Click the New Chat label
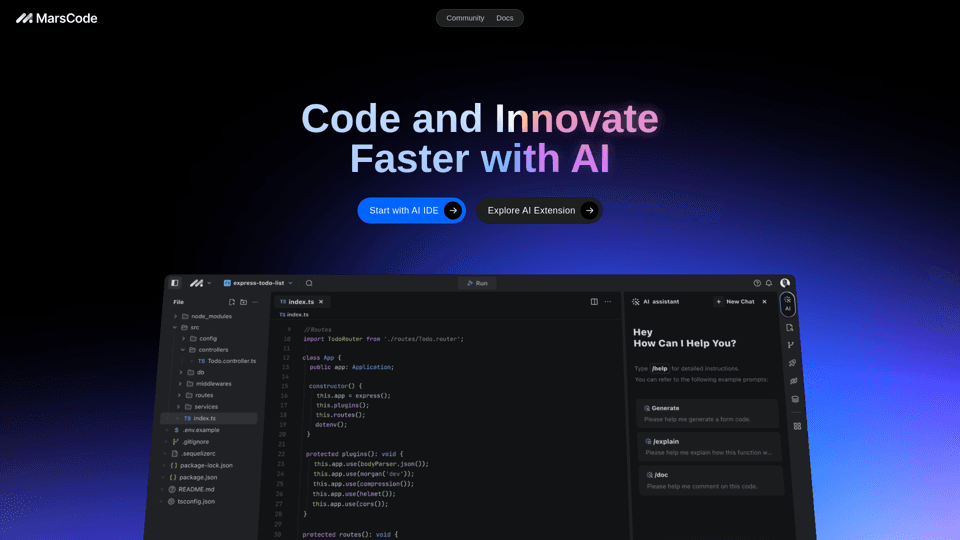 740,302
